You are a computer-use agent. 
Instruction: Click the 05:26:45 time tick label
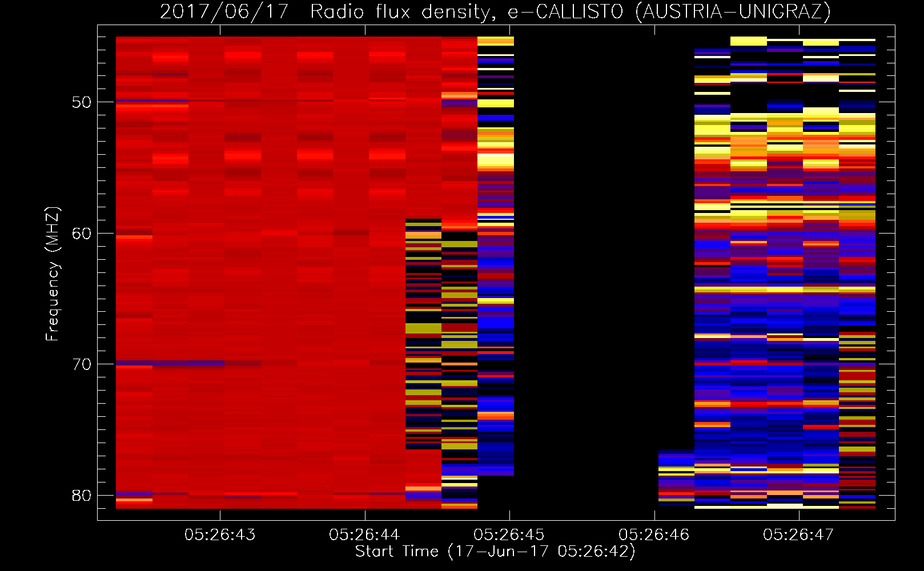tap(509, 535)
